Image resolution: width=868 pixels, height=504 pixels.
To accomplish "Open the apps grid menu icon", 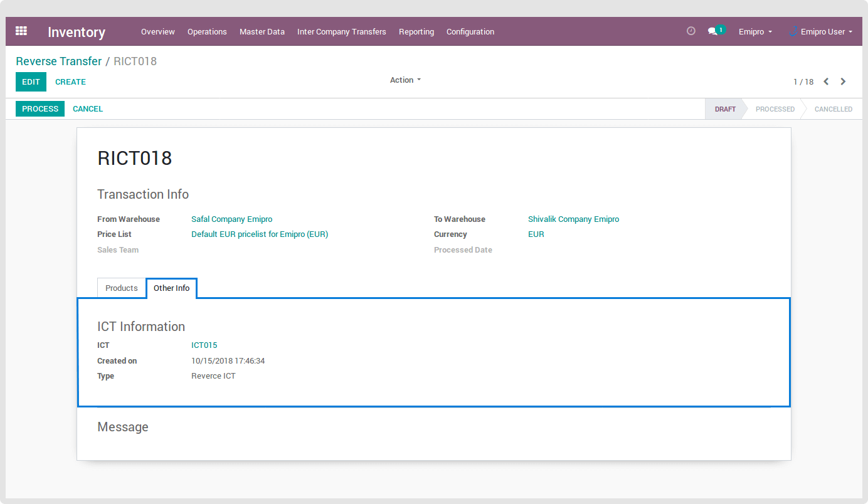I will pos(21,31).
